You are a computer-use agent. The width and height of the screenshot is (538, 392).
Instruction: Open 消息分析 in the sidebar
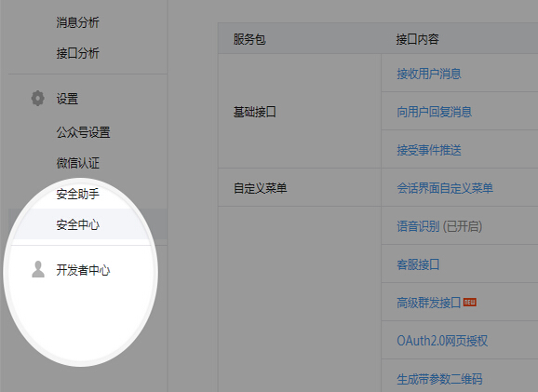77,22
